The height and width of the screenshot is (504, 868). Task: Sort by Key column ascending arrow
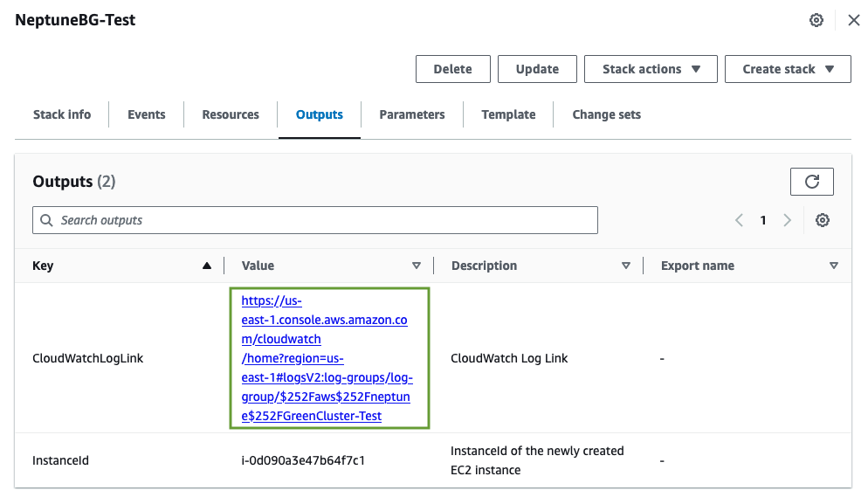point(207,266)
